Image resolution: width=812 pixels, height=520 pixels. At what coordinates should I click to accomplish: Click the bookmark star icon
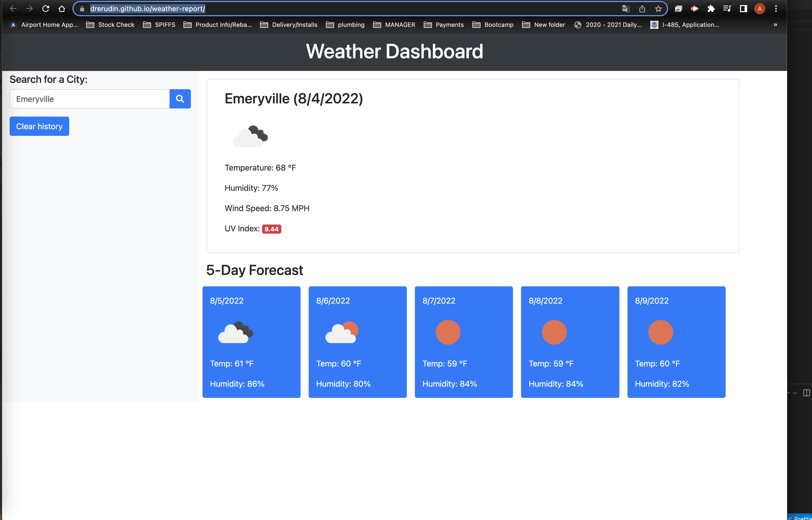(658, 9)
